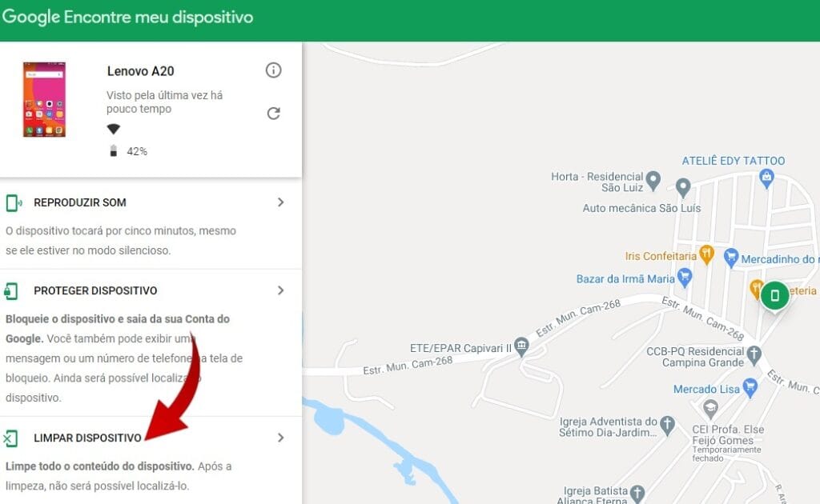Click the Proteger Dispositivo lock icon
Image resolution: width=820 pixels, height=504 pixels.
pyautogui.click(x=11, y=291)
